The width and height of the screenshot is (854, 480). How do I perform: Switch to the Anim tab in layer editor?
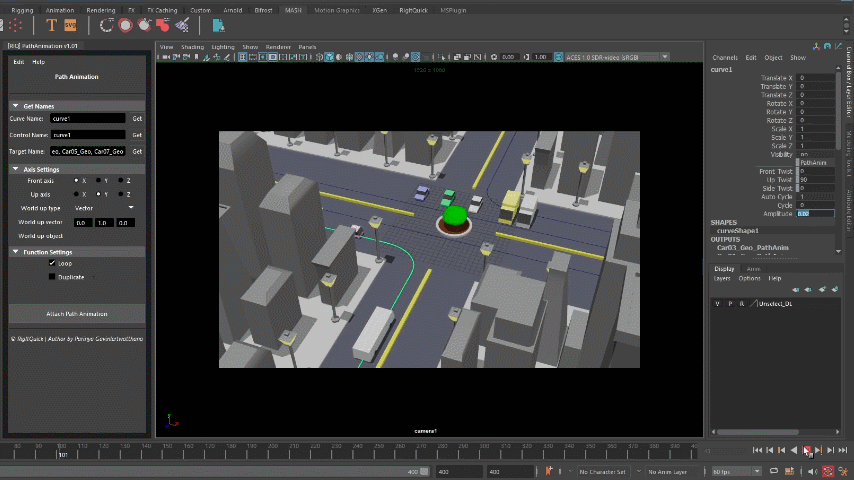pyautogui.click(x=753, y=269)
